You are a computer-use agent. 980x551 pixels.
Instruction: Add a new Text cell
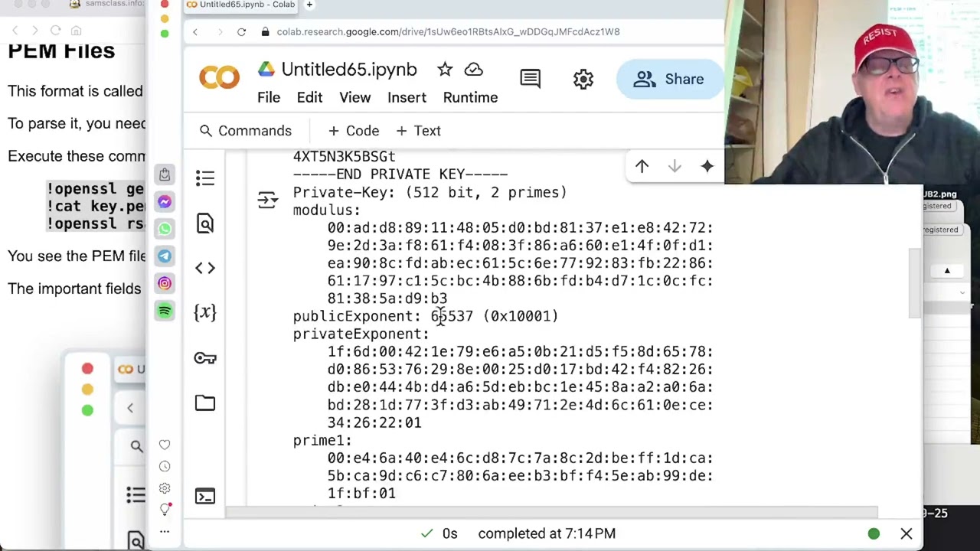(418, 131)
